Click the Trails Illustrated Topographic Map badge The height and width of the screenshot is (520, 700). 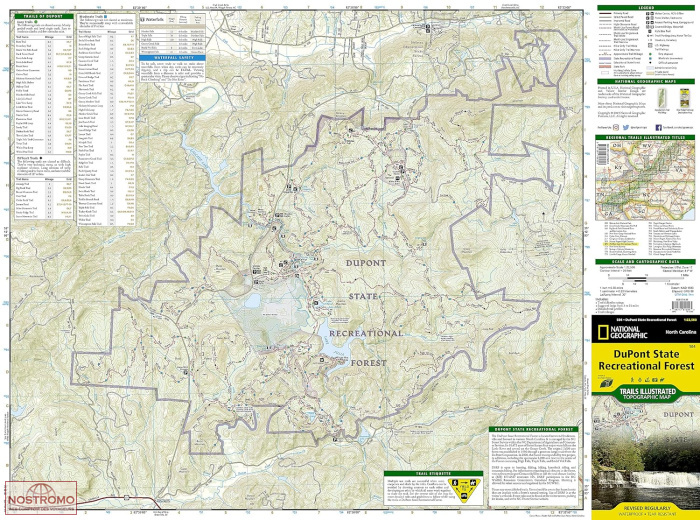coord(646,393)
